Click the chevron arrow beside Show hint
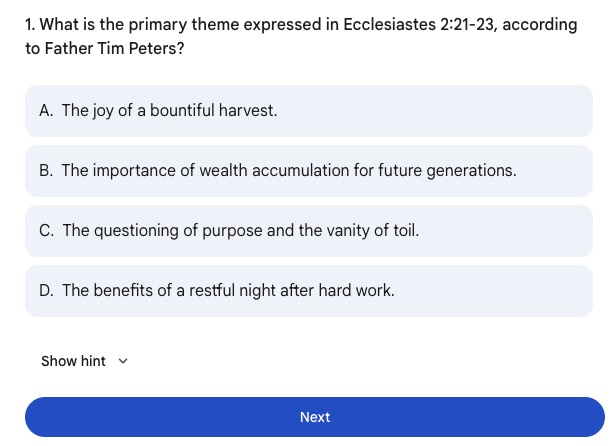The width and height of the screenshot is (612, 446). [123, 361]
